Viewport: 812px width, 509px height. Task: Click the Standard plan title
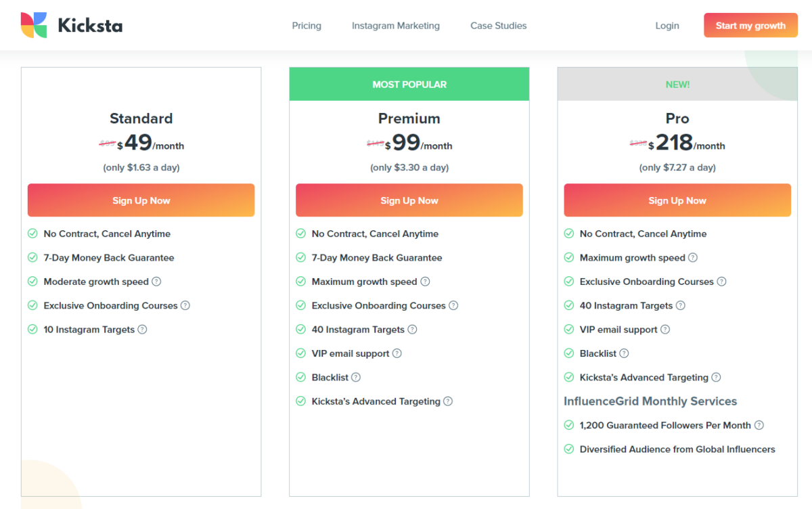coord(141,118)
